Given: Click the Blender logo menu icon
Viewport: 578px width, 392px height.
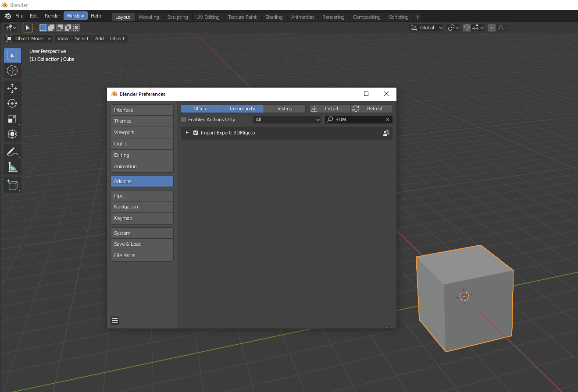Looking at the screenshot, I should click(x=7, y=16).
